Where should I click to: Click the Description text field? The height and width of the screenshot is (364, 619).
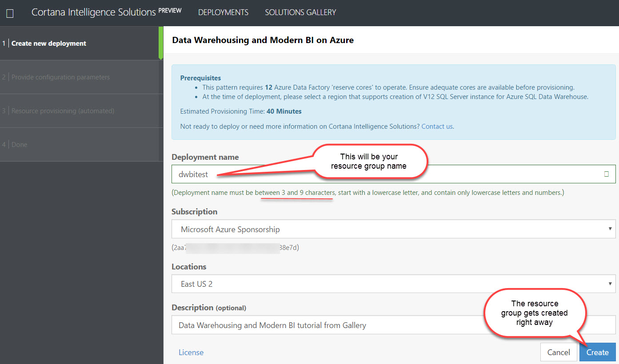click(x=394, y=325)
